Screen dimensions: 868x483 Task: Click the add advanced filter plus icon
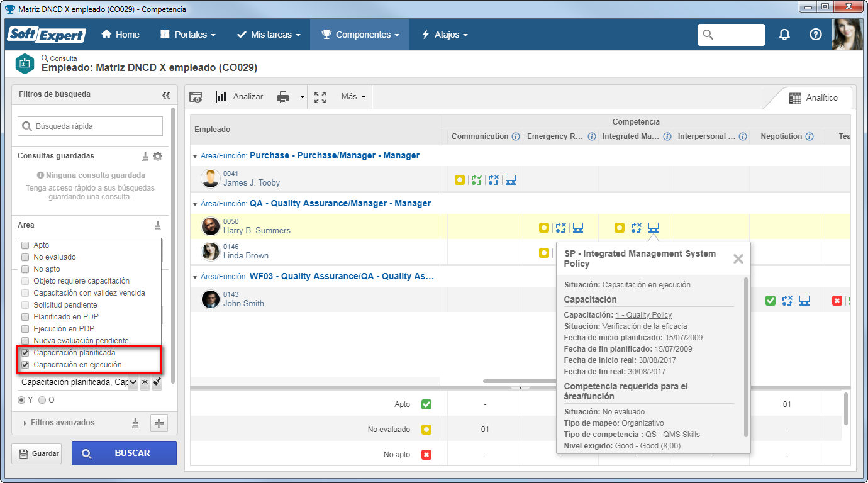coord(159,423)
